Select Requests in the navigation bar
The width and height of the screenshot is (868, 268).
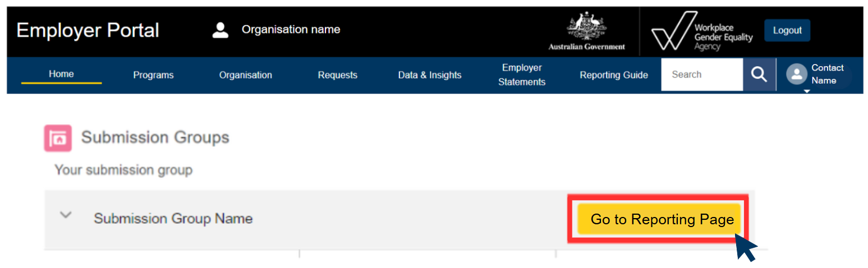(x=337, y=75)
